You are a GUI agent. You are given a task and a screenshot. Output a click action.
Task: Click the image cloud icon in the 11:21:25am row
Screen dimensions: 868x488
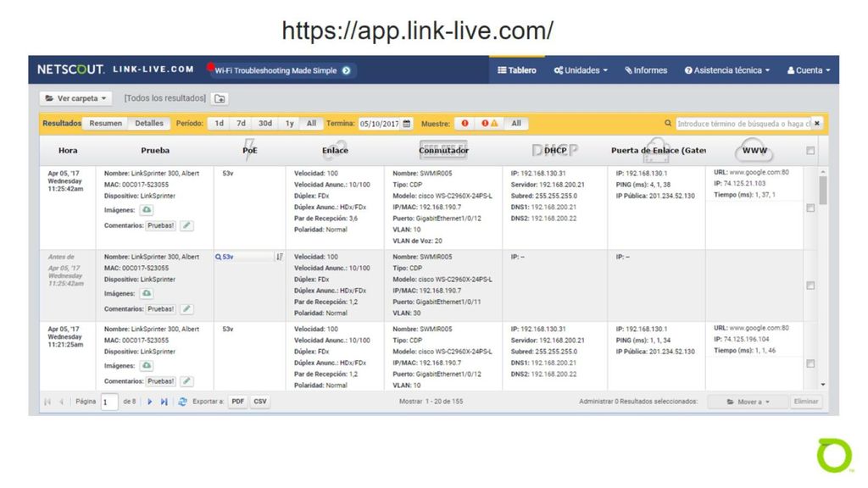[x=147, y=366]
